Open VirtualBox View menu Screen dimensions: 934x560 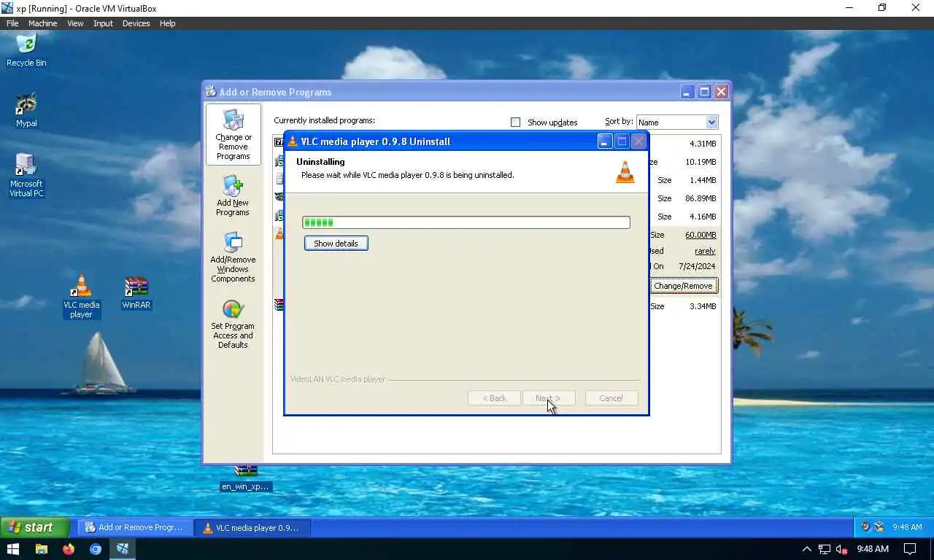coord(75,23)
